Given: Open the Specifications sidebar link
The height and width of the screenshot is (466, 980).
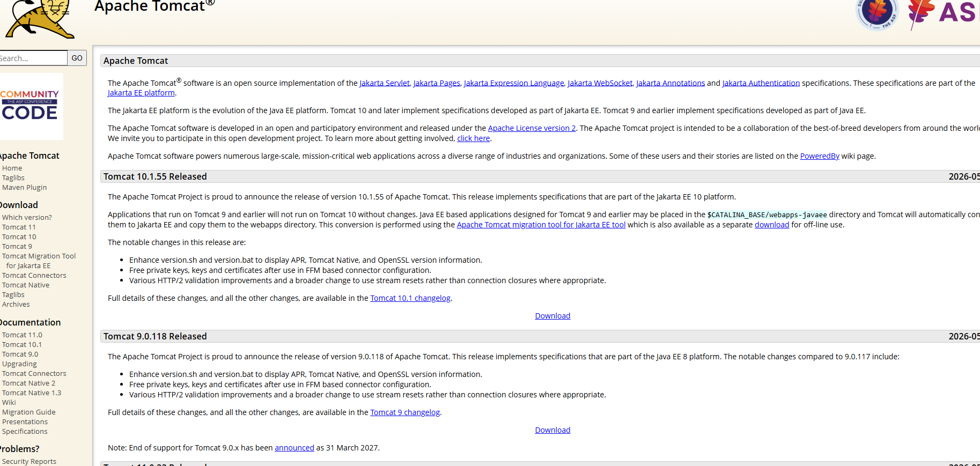Looking at the screenshot, I should [x=25, y=432].
